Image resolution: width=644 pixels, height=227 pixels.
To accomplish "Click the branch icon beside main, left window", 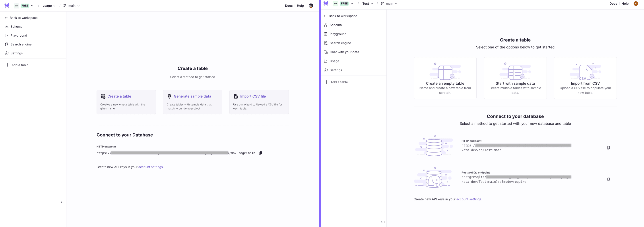I will pos(65,6).
